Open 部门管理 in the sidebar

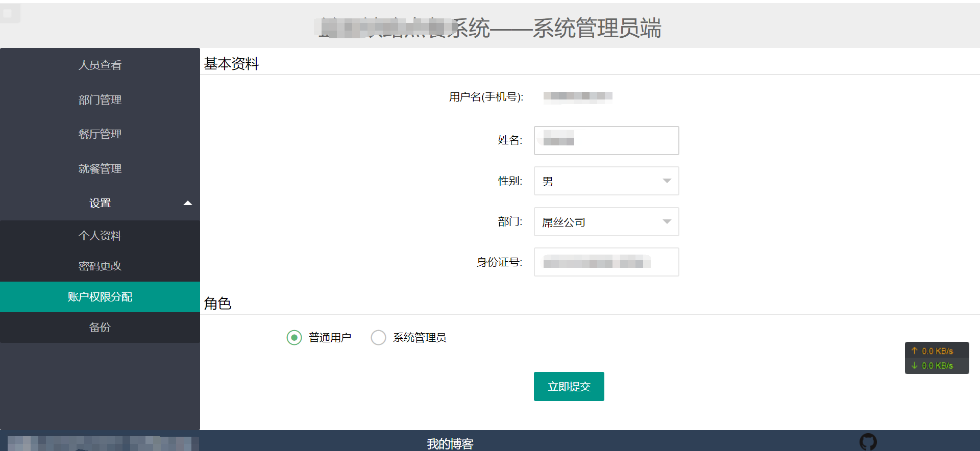(x=100, y=100)
